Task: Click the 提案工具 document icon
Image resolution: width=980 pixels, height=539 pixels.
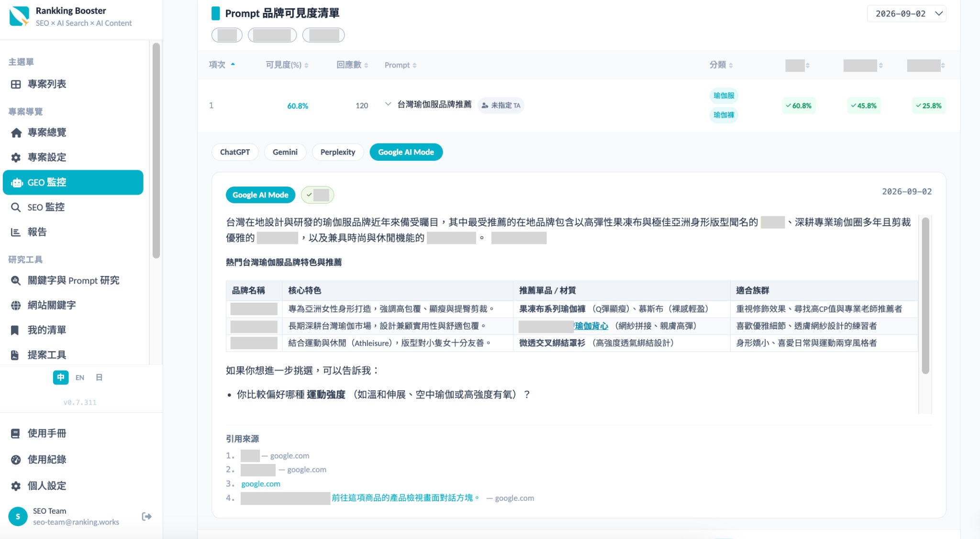Action: 15,355
